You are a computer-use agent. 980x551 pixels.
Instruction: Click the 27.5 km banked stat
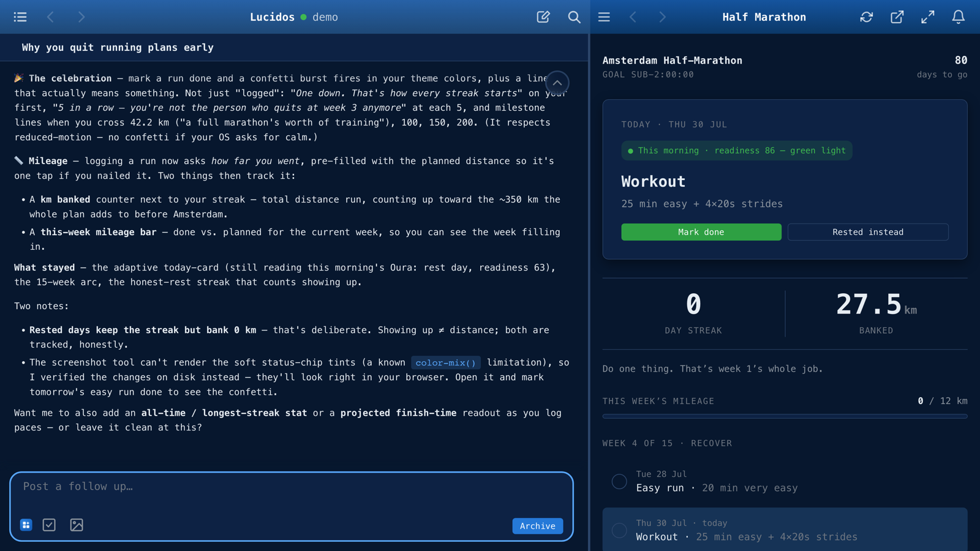(876, 313)
